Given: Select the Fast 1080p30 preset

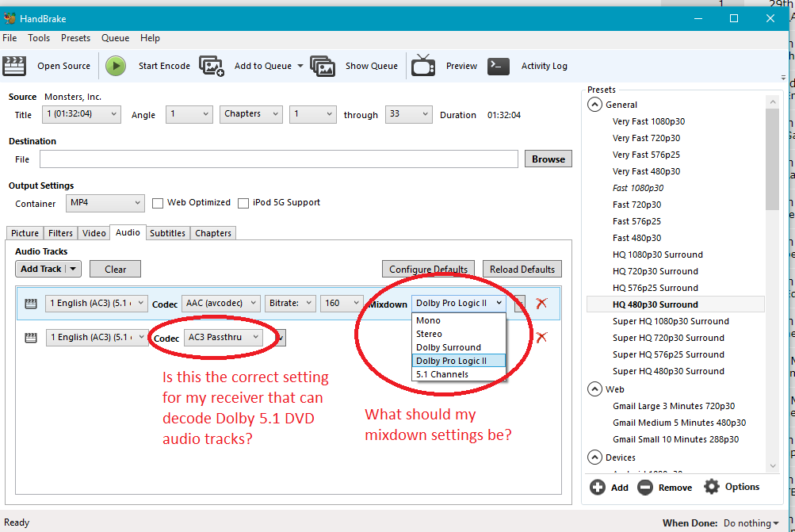Looking at the screenshot, I should point(638,188).
